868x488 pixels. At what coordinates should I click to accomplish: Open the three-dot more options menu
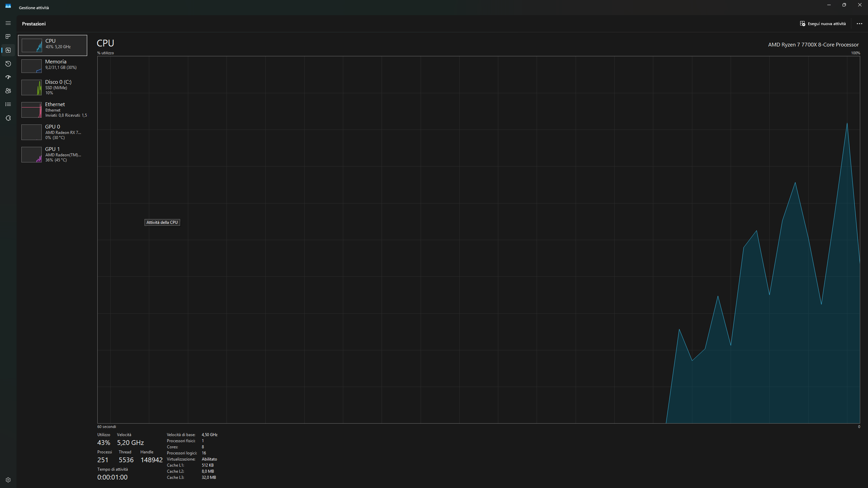click(x=859, y=24)
